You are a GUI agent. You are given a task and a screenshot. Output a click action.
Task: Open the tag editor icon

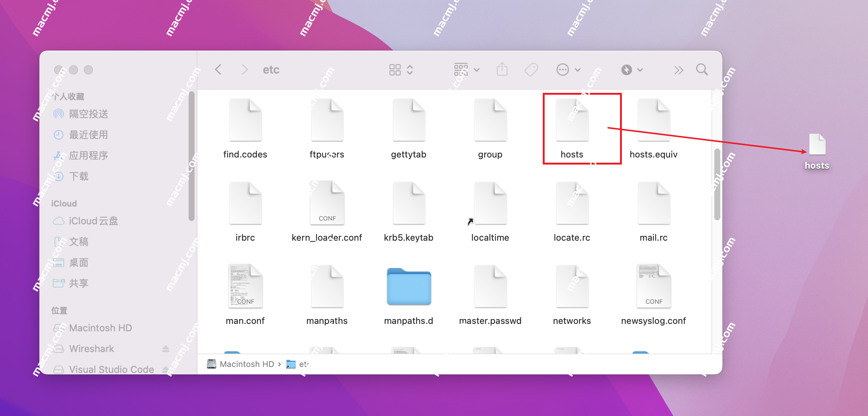pos(531,69)
